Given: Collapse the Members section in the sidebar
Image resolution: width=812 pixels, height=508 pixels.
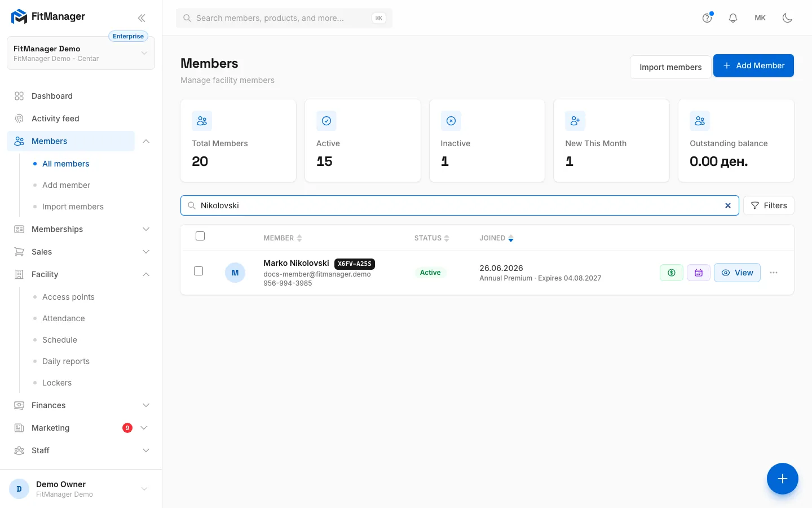Looking at the screenshot, I should tap(146, 141).
